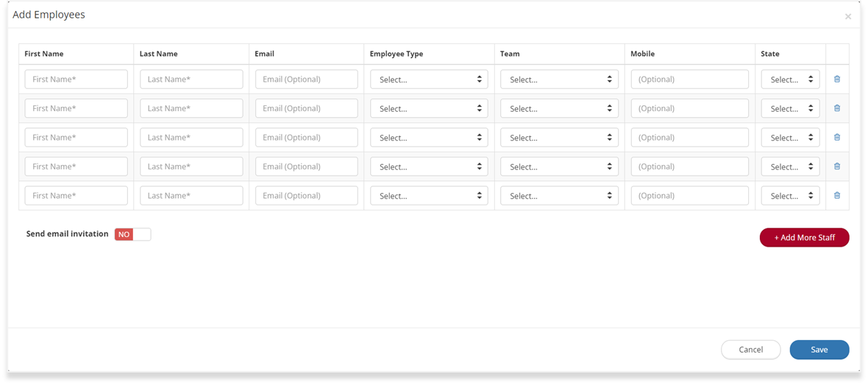868x385 pixels.
Task: Open Team dropdown in fifth row
Action: 560,196
